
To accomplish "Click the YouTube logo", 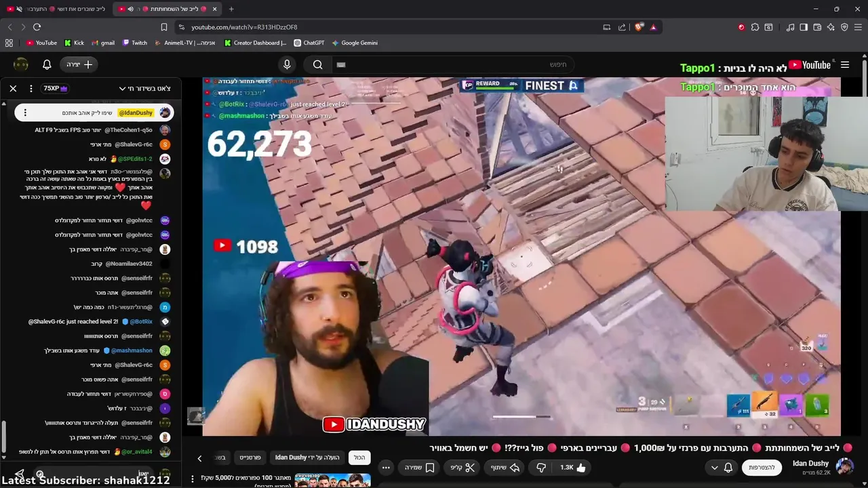I will (810, 65).
